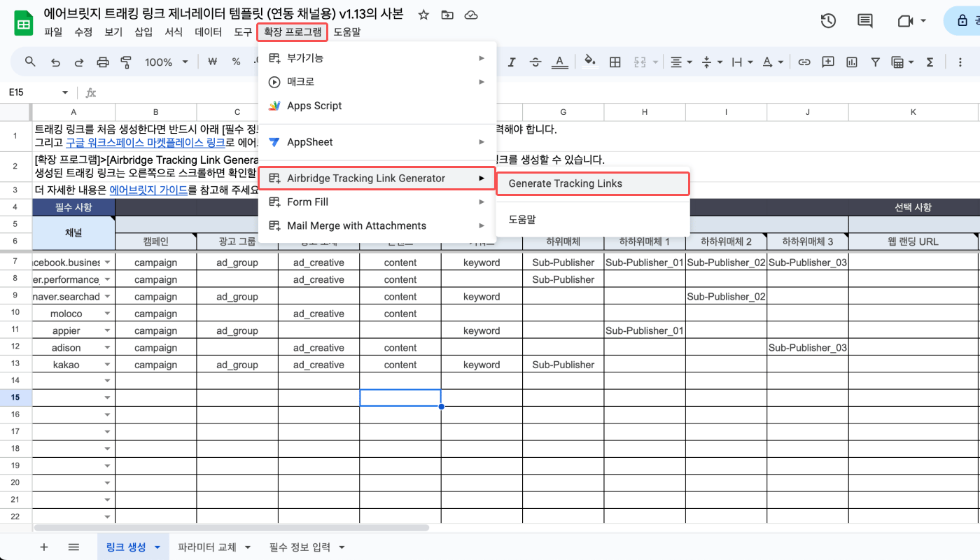Click Generate Tracking Links
This screenshot has height=560, width=980.
click(x=593, y=183)
